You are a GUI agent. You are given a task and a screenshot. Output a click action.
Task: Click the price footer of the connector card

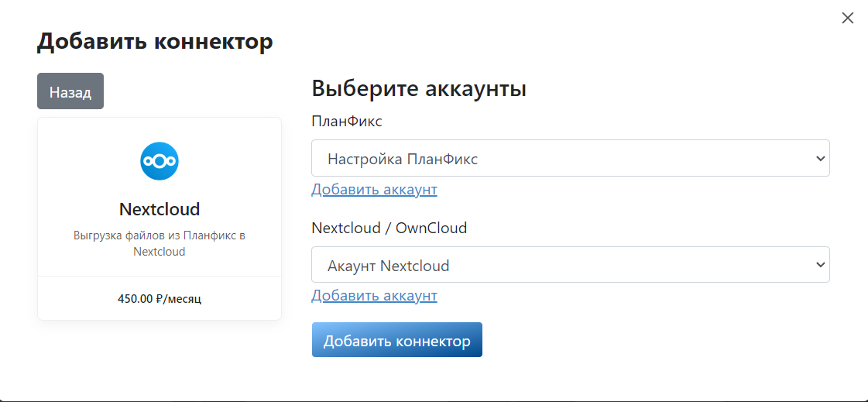(160, 298)
